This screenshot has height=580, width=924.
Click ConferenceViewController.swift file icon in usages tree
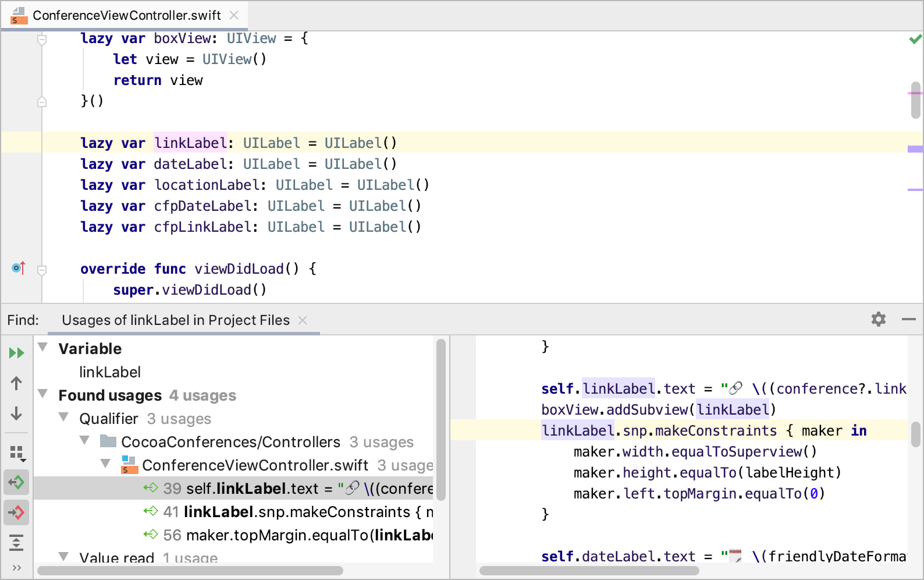coord(129,465)
